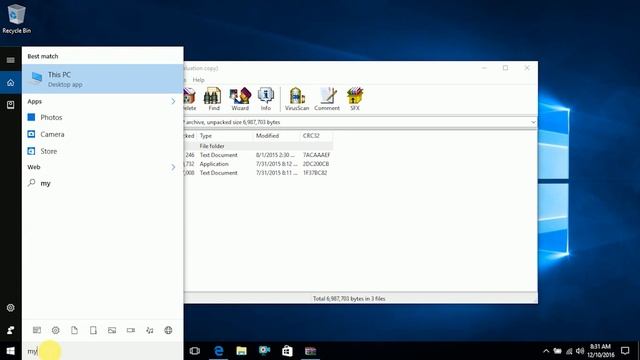Click the Windows Start button
The image size is (640, 360).
point(11,351)
